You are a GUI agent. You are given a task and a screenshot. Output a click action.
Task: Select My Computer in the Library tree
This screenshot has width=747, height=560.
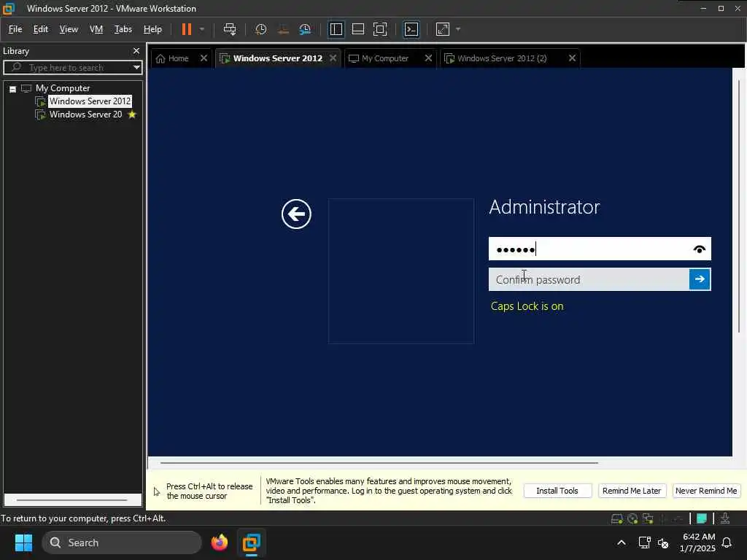click(x=63, y=88)
